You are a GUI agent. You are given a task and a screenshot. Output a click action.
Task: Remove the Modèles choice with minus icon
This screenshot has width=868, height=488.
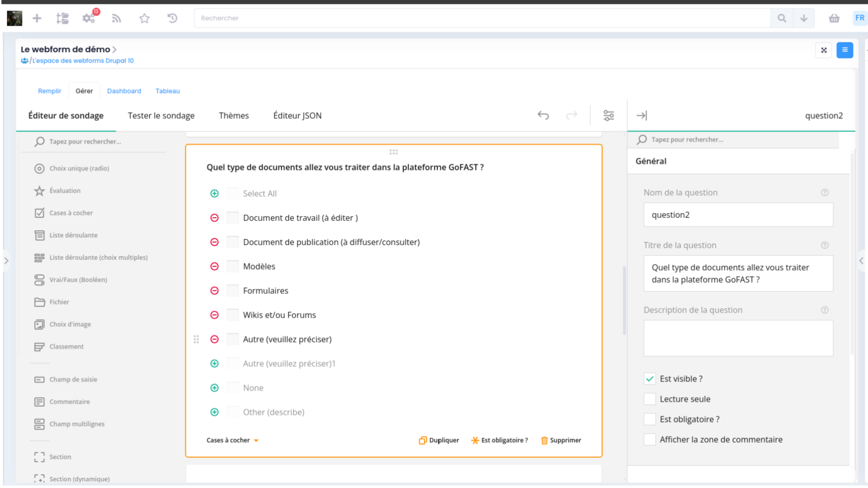214,266
